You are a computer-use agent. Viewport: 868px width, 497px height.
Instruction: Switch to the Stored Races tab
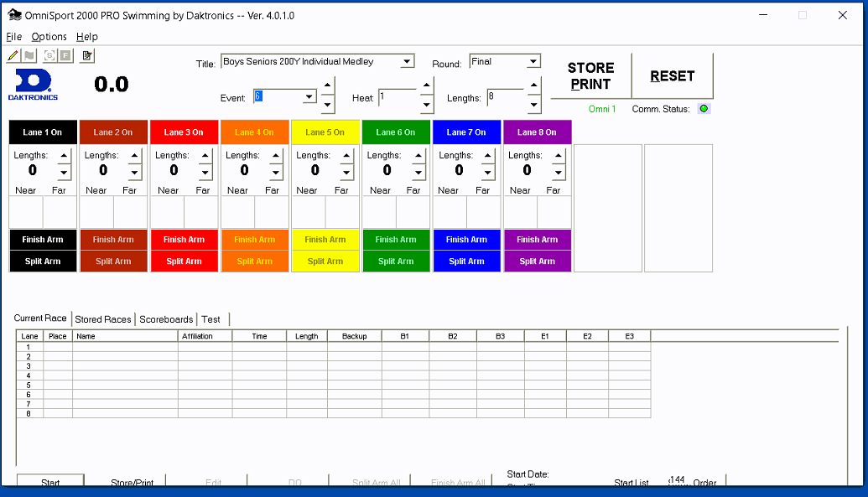(x=103, y=319)
